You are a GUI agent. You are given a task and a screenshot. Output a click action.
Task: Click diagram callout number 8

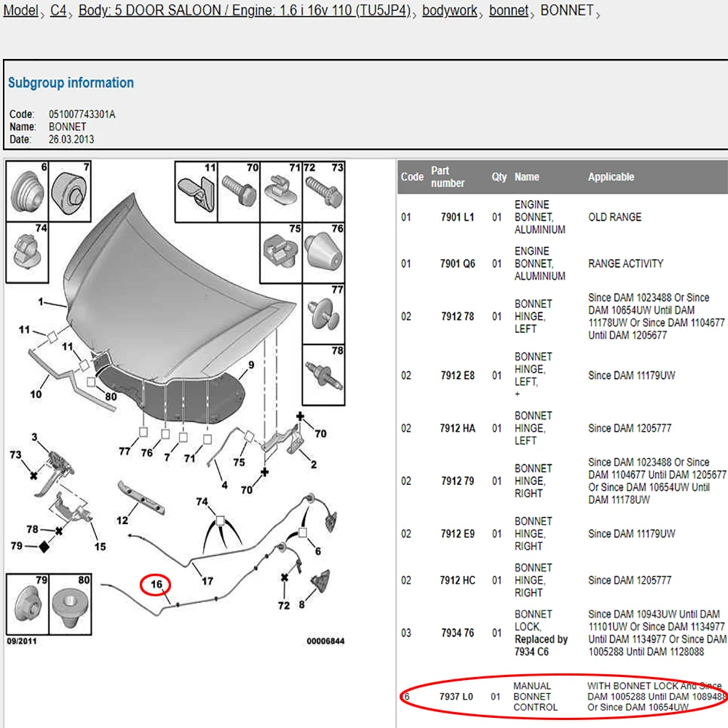pyautogui.click(x=302, y=604)
